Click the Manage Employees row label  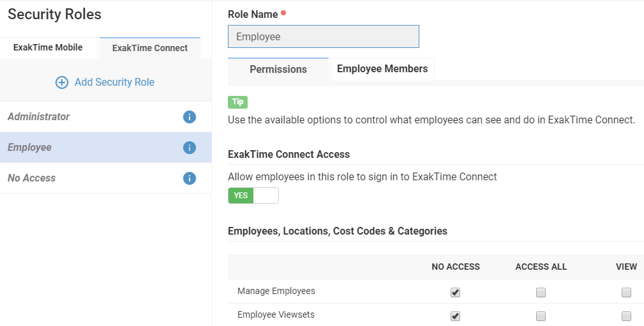[276, 291]
